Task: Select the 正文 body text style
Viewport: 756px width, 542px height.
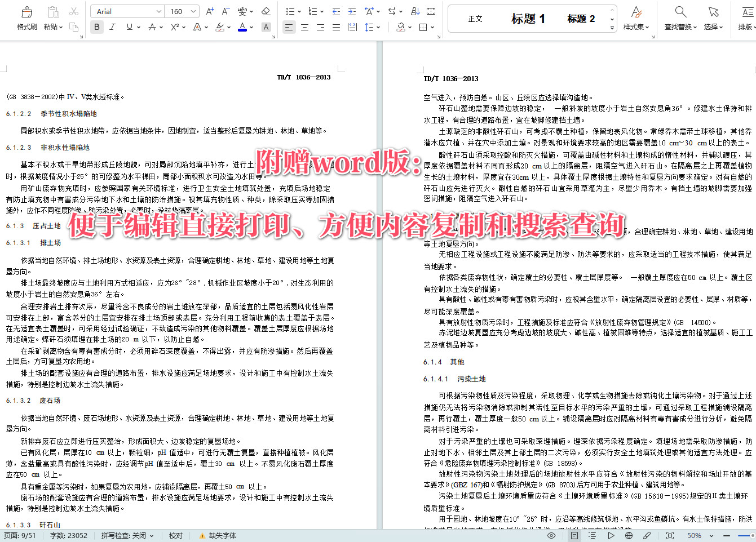Action: tap(475, 19)
